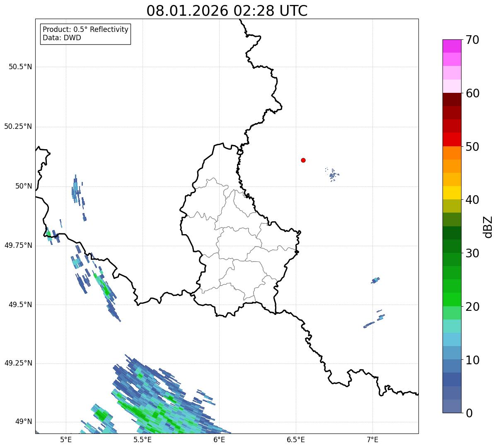Screen dimensions: 498x448
Task: Click the dBZ colorbar axis label
Action: coord(488,227)
